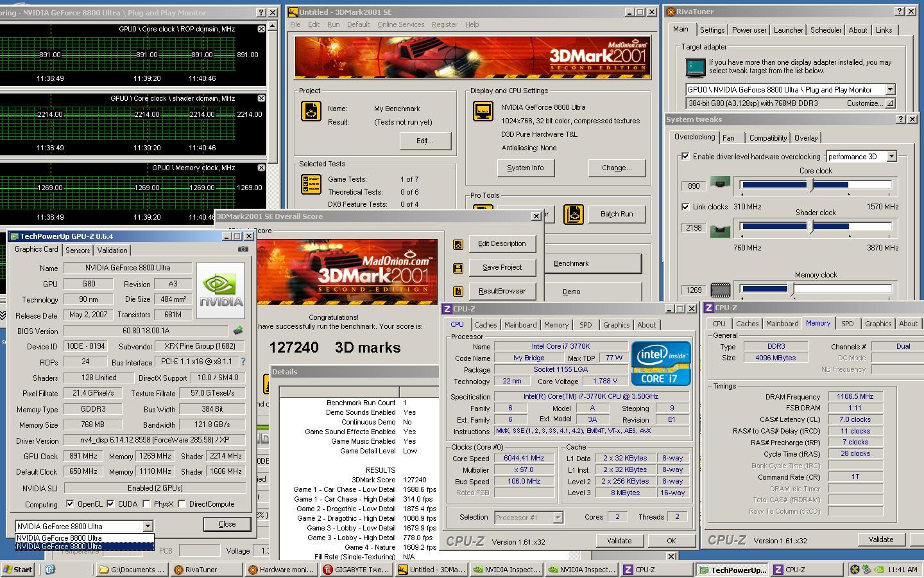
Task: Click the RivaTuner Customize arrow button
Action: coord(889,103)
